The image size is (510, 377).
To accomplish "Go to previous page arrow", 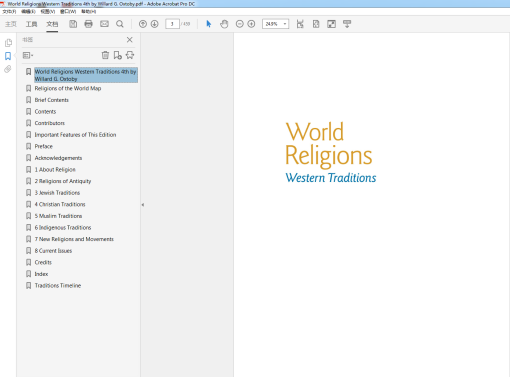I will pos(143,24).
